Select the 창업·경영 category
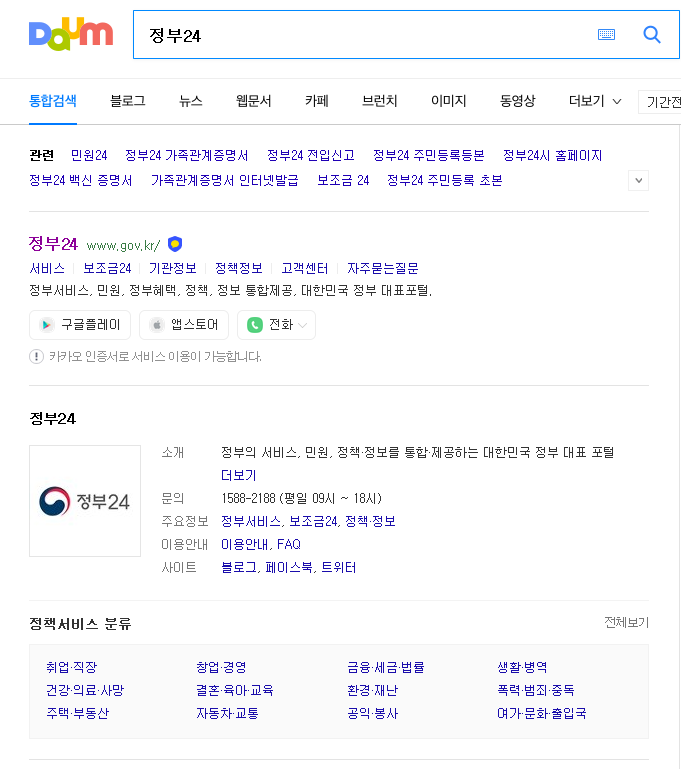Image resolution: width=681 pixels, height=769 pixels. pyautogui.click(x=221, y=667)
